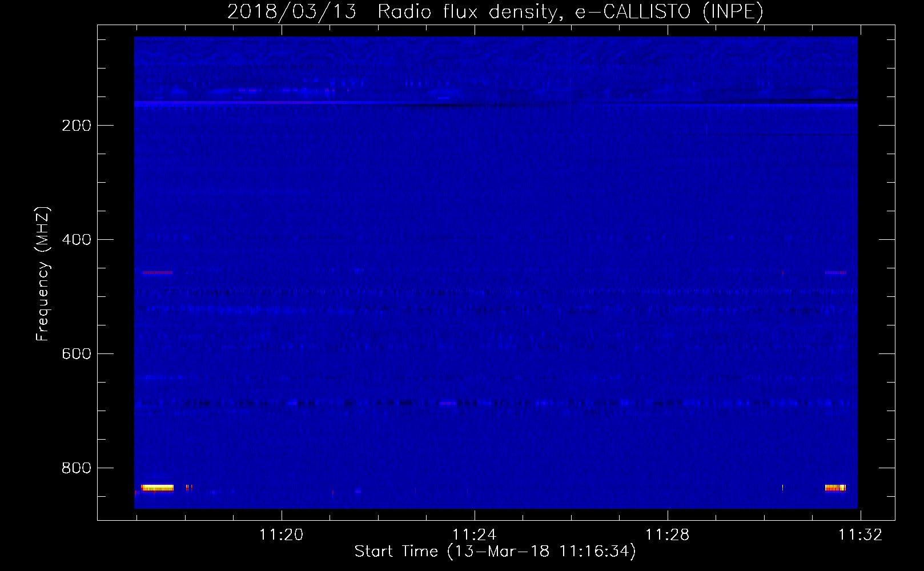Click the '11:28' time tick label
924x571 pixels.
[x=667, y=535]
